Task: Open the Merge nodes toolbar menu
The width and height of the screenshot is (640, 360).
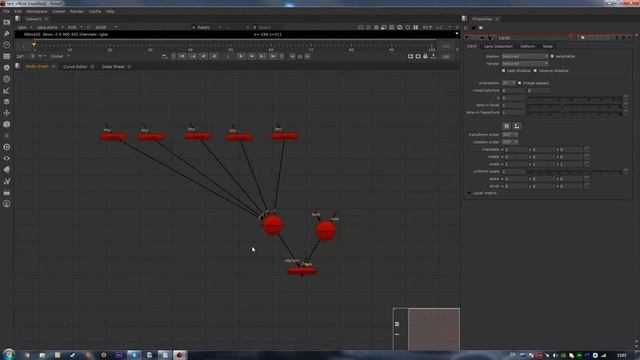Action: click(x=7, y=102)
